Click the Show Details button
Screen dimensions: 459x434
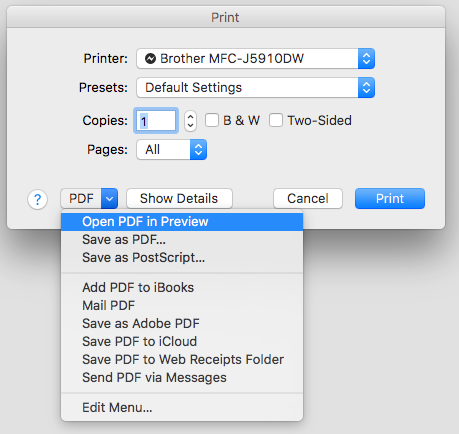tap(179, 199)
